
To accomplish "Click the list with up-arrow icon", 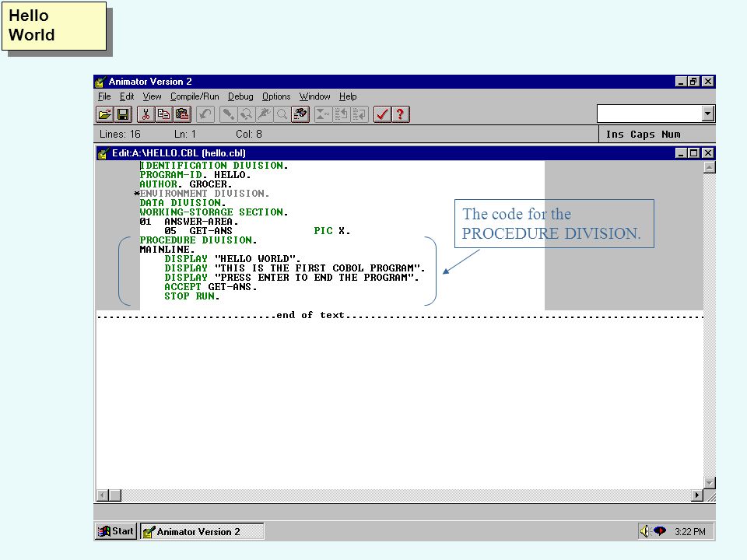I will [x=341, y=114].
